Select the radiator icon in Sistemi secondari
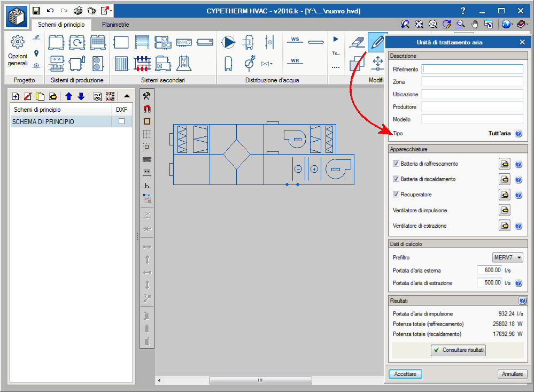This screenshot has height=392, width=534. tap(121, 64)
